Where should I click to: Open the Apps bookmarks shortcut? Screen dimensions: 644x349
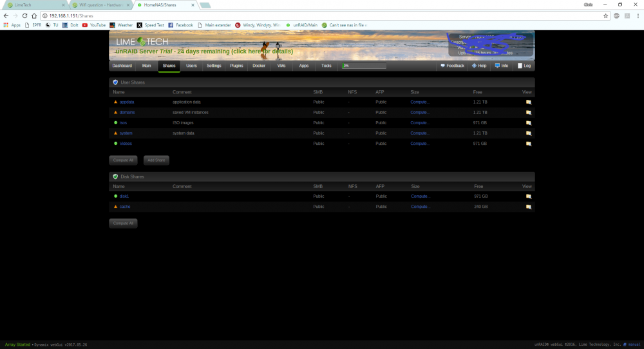tap(12, 25)
